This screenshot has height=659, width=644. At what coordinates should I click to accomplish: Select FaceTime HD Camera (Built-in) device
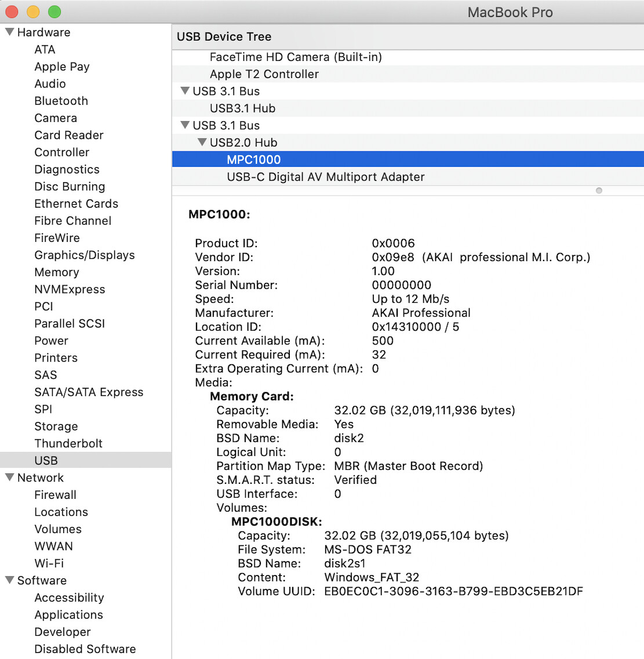295,57
